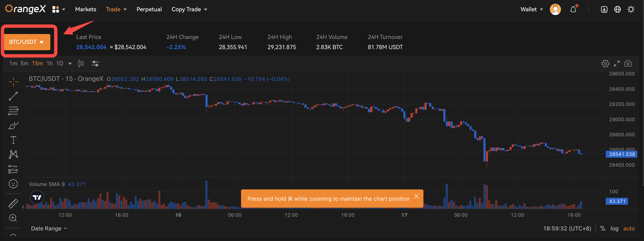Toggle auto scale mode

[x=629, y=228]
